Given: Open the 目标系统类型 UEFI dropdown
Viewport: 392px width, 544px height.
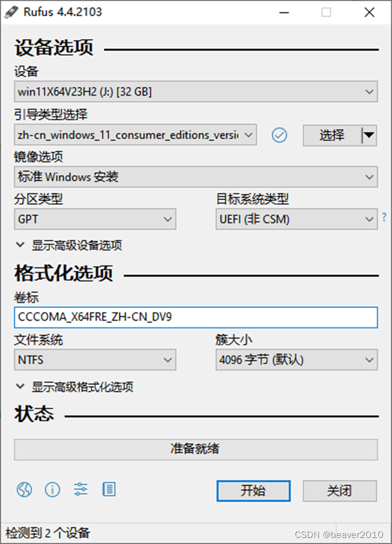Looking at the screenshot, I should pyautogui.click(x=297, y=219).
